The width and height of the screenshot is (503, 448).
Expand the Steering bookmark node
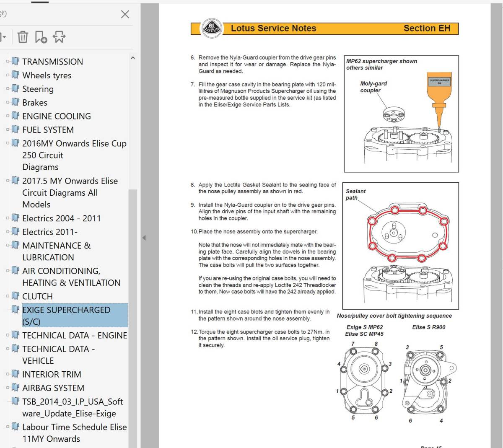[8, 89]
